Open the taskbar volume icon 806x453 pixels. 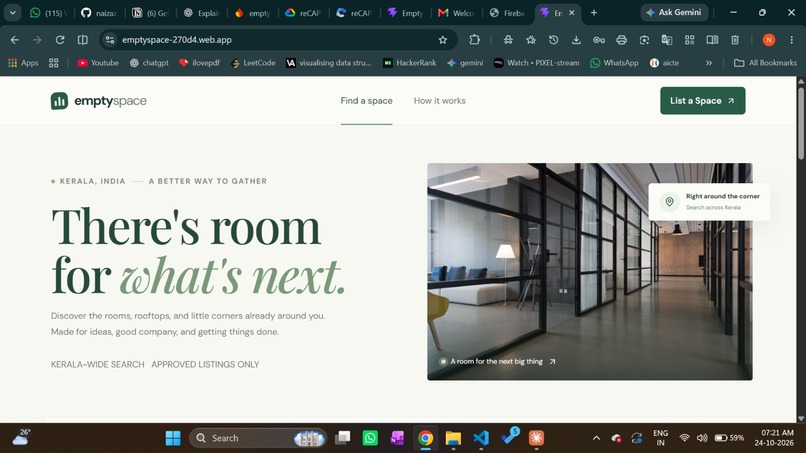(702, 438)
